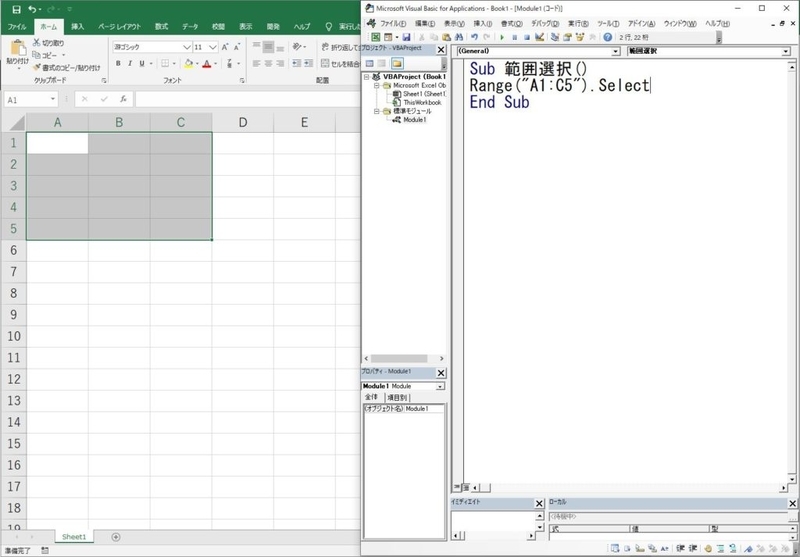Click the Cut (切り取り) button in Excel
The image size is (800, 557).
point(48,43)
